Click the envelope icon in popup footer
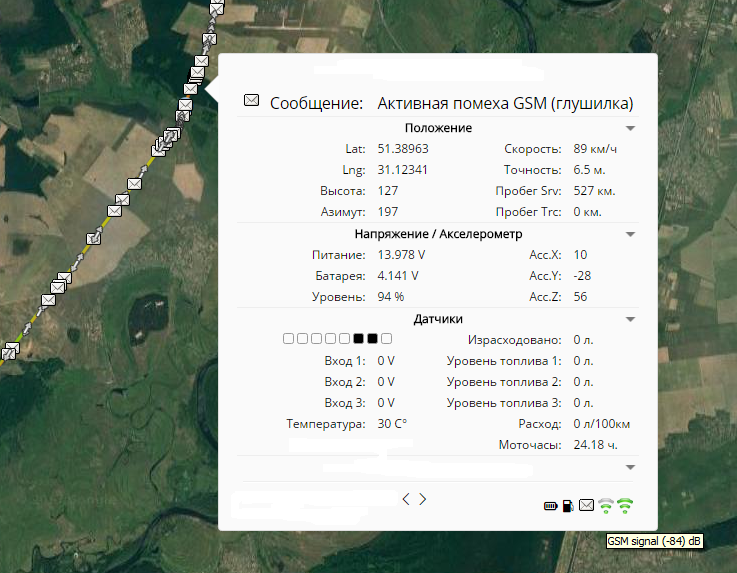The width and height of the screenshot is (737, 573). [x=587, y=506]
